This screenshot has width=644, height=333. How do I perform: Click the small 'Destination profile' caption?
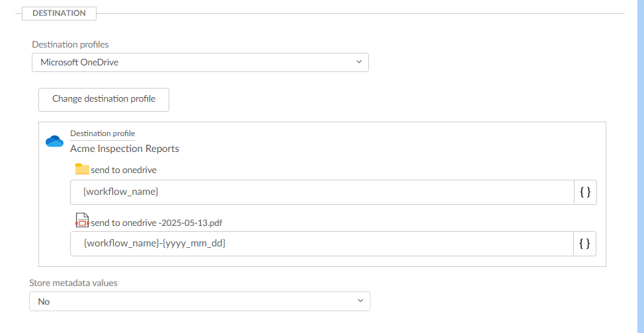point(102,133)
